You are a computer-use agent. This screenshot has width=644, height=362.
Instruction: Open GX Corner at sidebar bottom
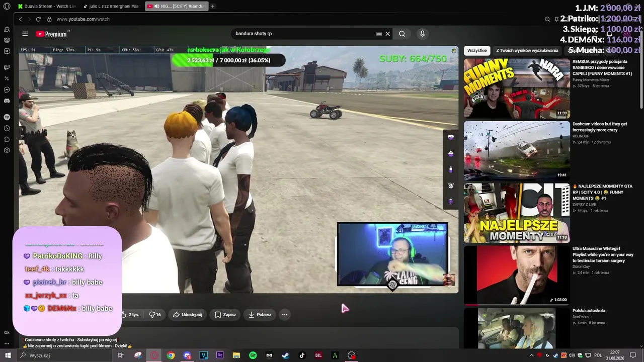[7, 332]
